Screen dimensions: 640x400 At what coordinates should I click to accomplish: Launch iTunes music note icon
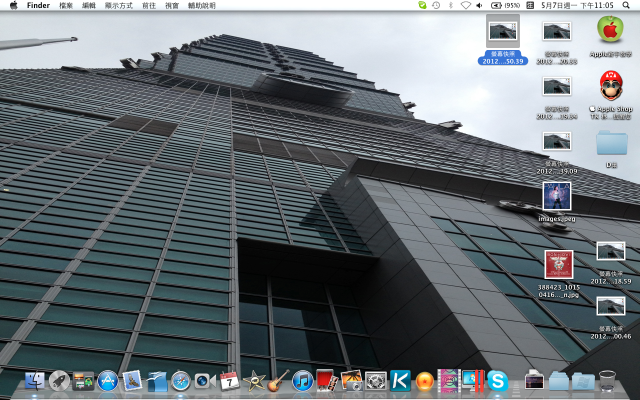pyautogui.click(x=302, y=381)
